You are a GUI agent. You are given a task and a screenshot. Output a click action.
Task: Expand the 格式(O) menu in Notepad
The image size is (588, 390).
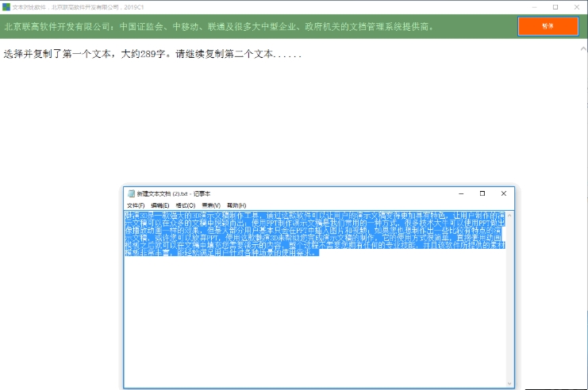point(186,205)
